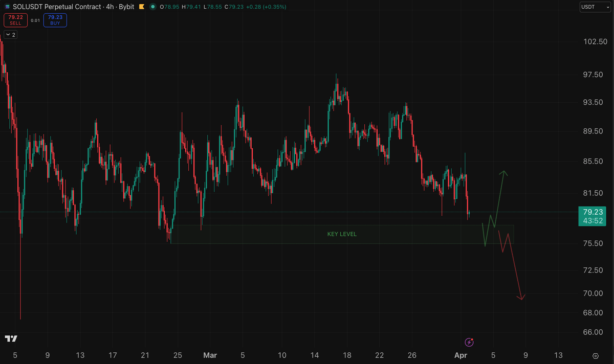Screen dimensions: 614x364
Task: Click the open value O78.95
Action: coord(170,7)
